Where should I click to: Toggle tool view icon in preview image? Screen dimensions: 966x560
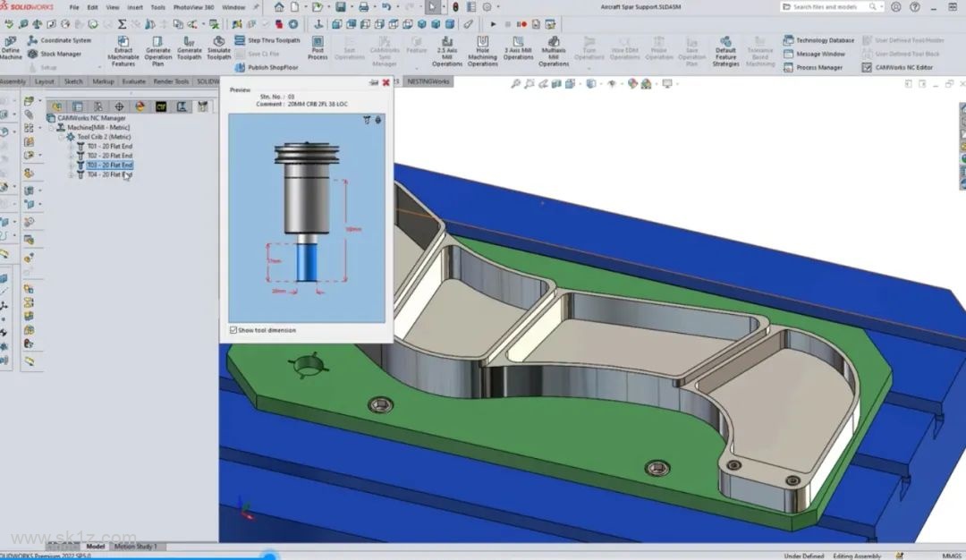pos(367,120)
